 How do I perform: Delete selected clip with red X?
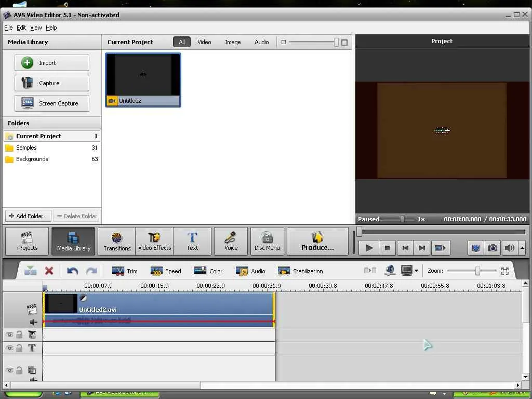(49, 271)
